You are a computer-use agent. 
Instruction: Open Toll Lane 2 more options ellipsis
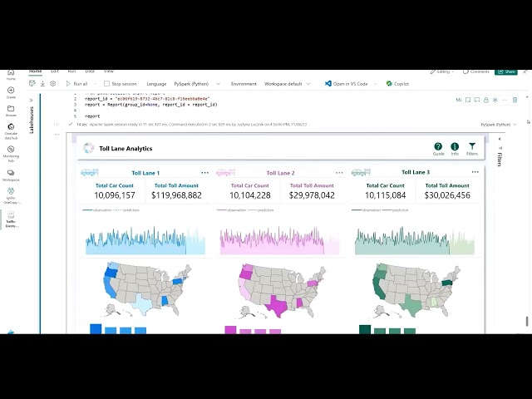click(x=339, y=173)
